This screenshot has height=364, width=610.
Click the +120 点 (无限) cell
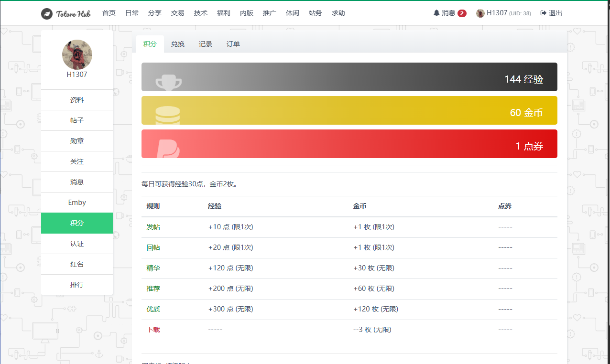231,268
